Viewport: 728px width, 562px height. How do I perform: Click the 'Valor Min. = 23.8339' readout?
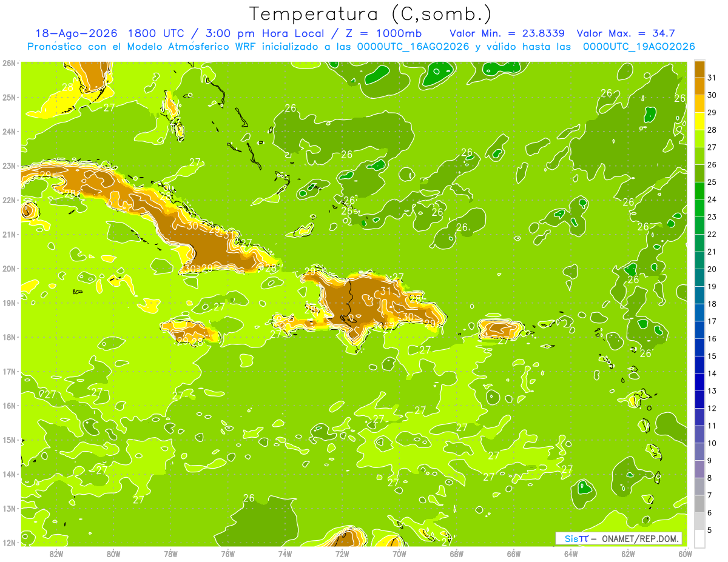click(507, 33)
